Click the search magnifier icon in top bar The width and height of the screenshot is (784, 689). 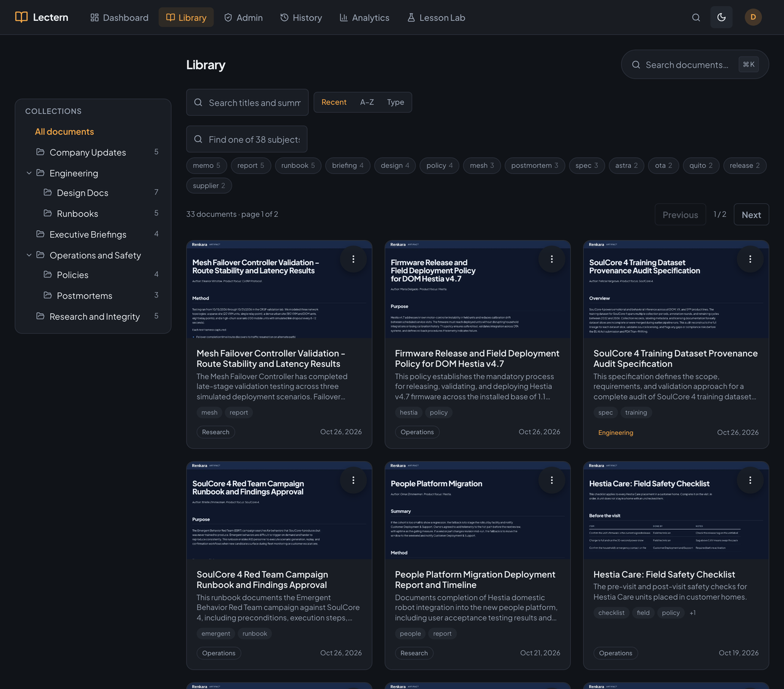click(x=696, y=17)
